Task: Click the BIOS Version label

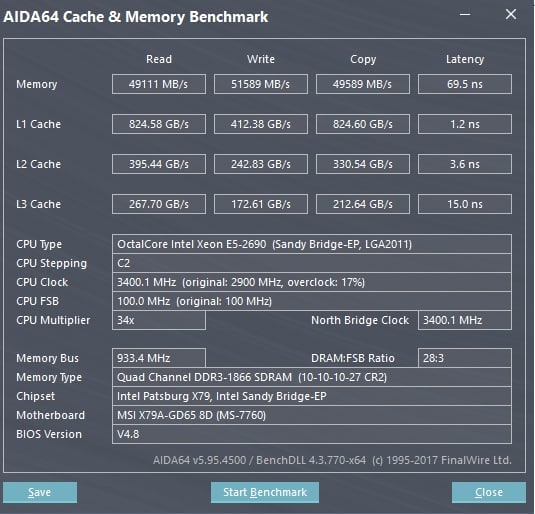Action: 49,434
